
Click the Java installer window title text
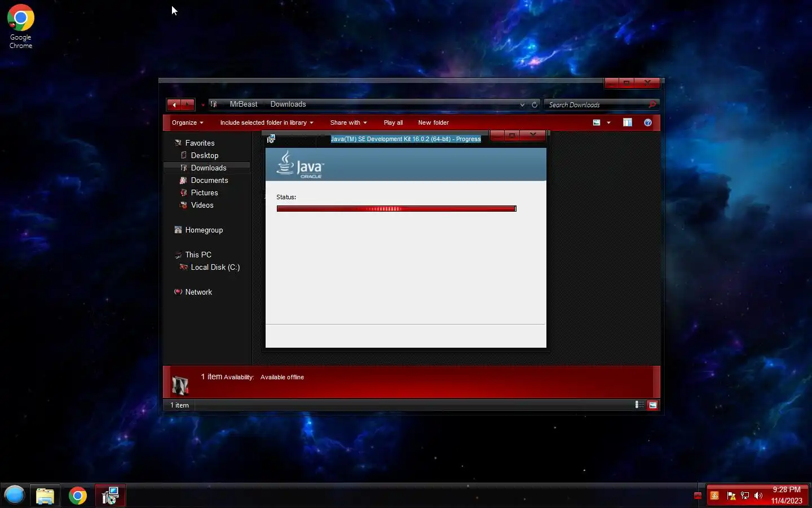pyautogui.click(x=405, y=139)
